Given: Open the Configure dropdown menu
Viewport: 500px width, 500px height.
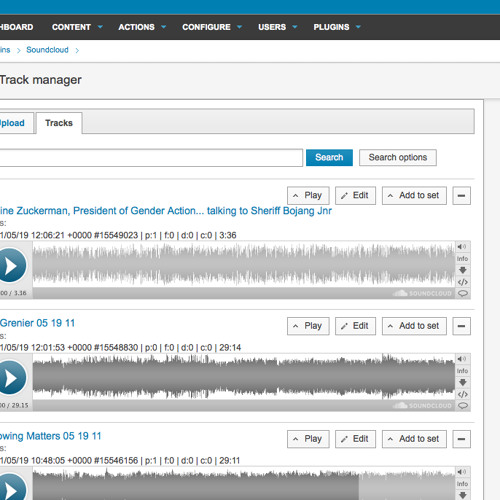Looking at the screenshot, I should point(212,27).
